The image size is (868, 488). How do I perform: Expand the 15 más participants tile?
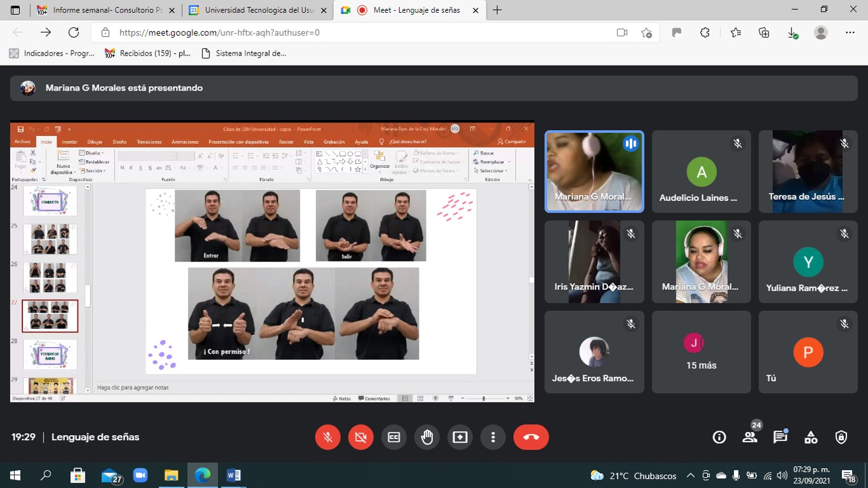701,352
